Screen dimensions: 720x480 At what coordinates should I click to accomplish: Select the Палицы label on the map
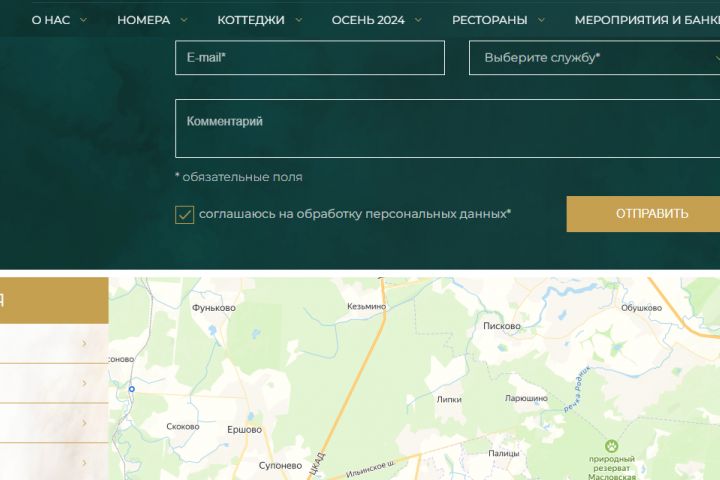(x=503, y=453)
